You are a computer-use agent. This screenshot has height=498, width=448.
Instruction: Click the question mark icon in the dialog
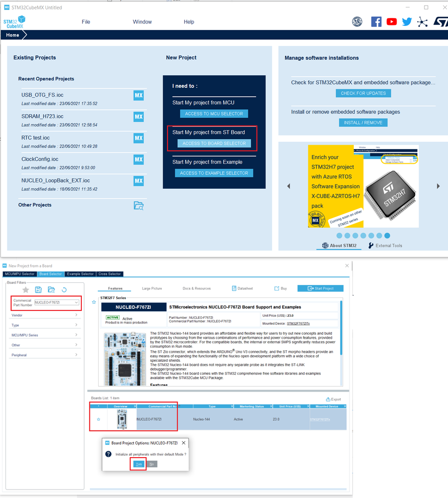coord(108,454)
